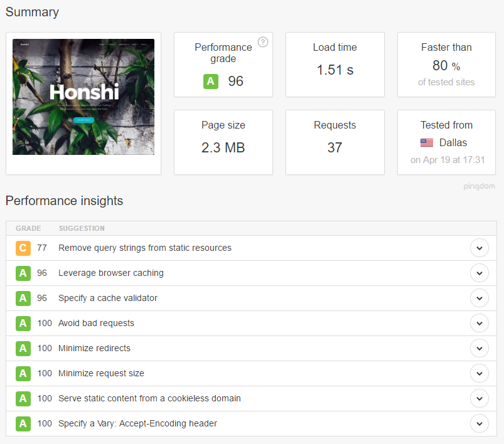
Task: Click the US flag icon next to Dallas
Action: [427, 142]
